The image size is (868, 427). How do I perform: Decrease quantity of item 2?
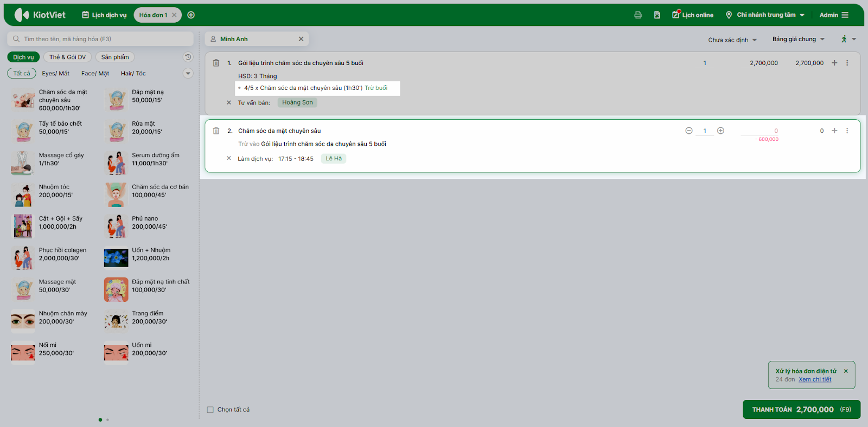click(x=689, y=131)
